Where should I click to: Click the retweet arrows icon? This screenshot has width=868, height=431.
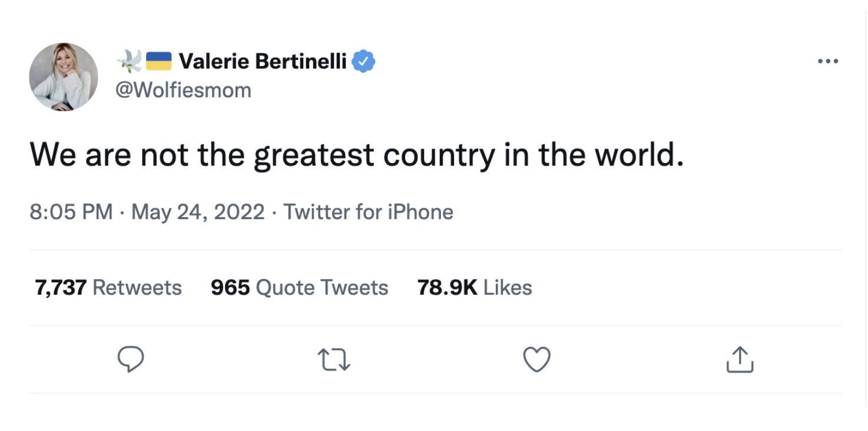[334, 359]
